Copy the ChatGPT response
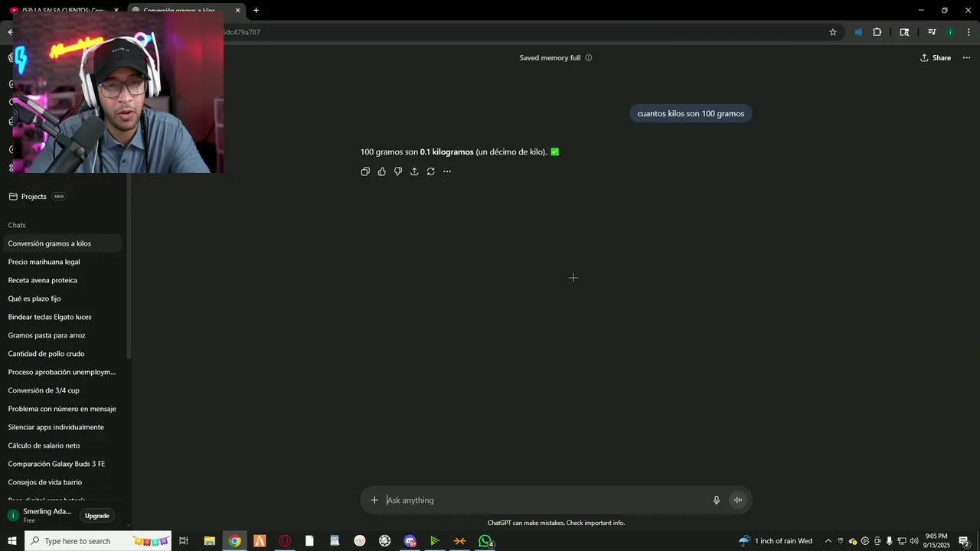980x551 pixels. click(x=365, y=171)
